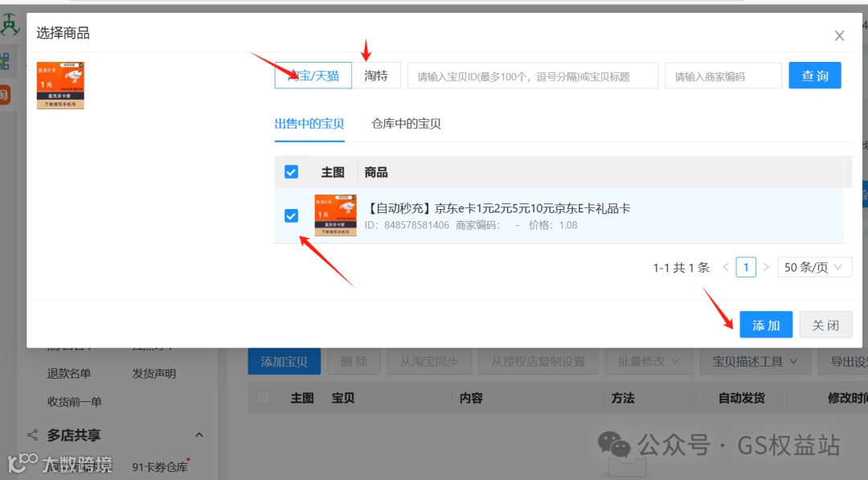Select page 1 in pagination
Image resolution: width=868 pixels, height=480 pixels.
pyautogui.click(x=746, y=268)
